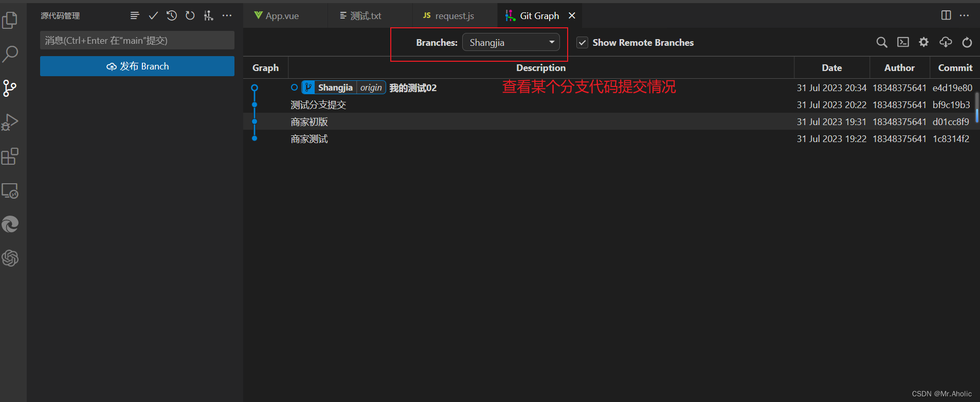
Task: Open the Edge browser tools icon
Action: tap(10, 224)
